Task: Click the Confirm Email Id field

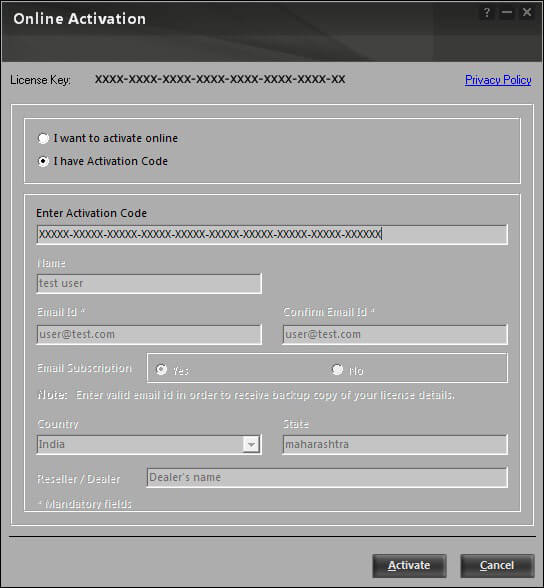Action: click(395, 334)
